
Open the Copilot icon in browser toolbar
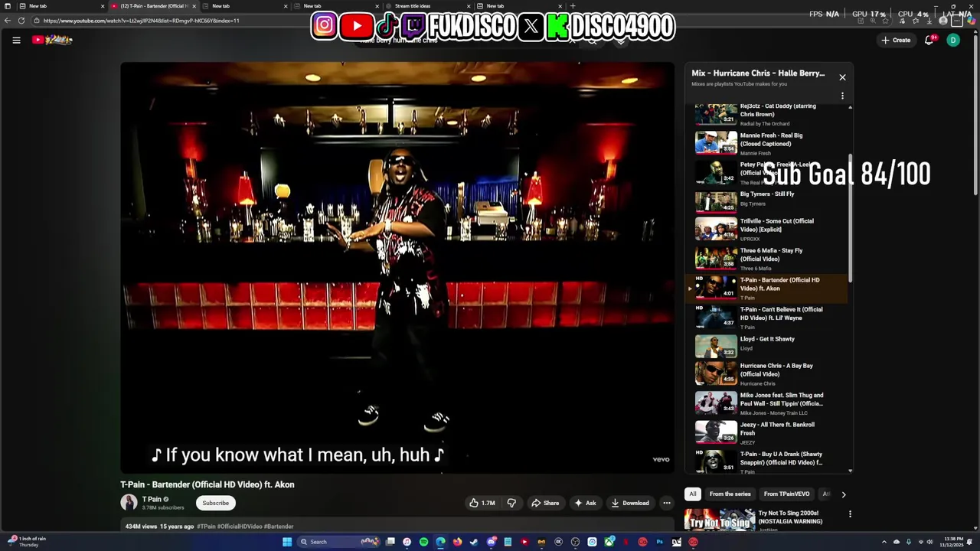click(972, 21)
